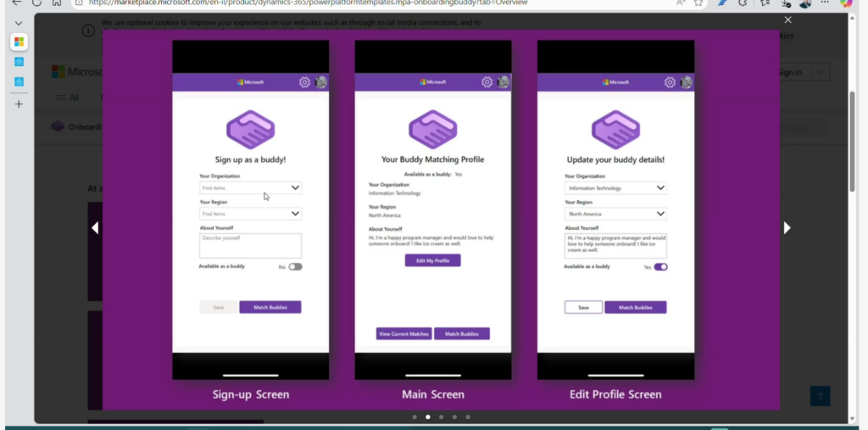Open the second vertical tab in browser sidebar
The width and height of the screenshot is (868, 430).
point(19,62)
